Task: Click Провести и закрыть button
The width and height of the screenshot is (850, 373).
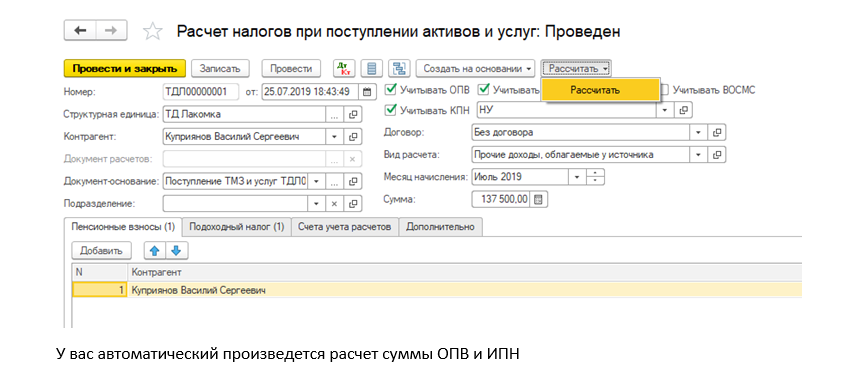Action: (x=125, y=69)
